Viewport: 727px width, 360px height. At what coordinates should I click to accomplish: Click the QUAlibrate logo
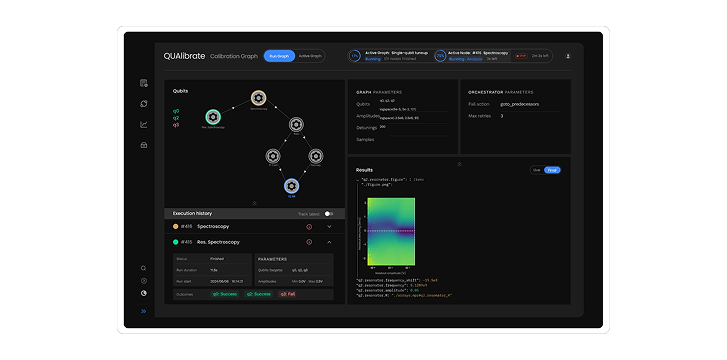(x=184, y=56)
